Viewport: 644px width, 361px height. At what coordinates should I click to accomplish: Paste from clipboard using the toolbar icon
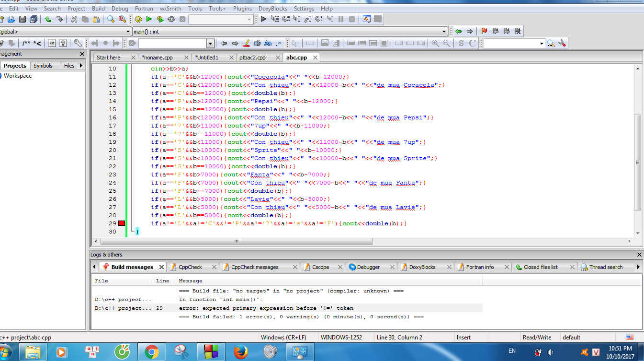click(x=96, y=19)
